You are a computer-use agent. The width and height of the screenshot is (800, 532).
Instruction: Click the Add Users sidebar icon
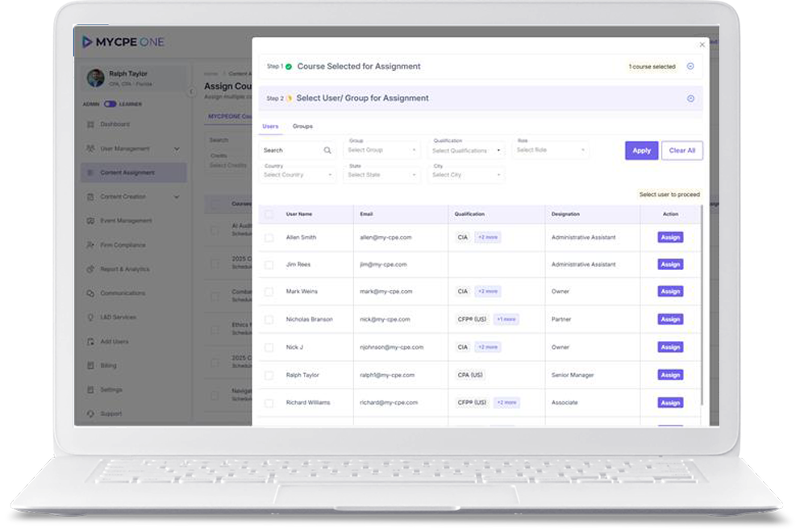[x=91, y=341]
